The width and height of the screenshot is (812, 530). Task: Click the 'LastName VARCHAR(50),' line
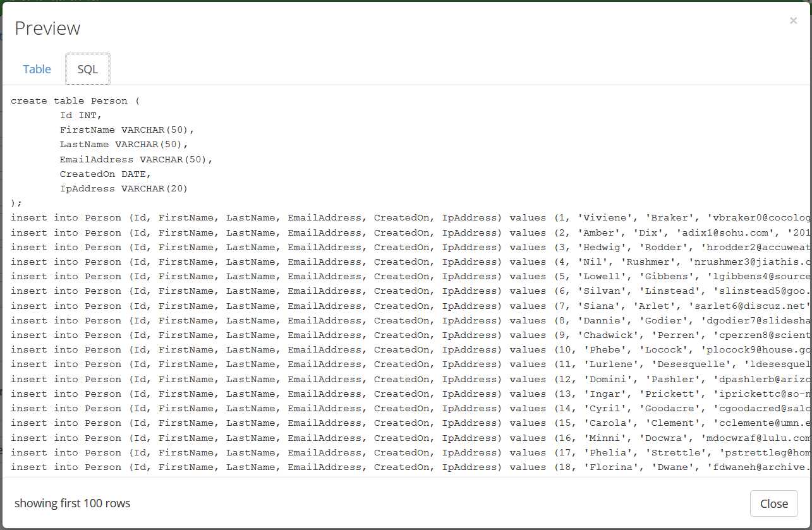click(x=124, y=145)
